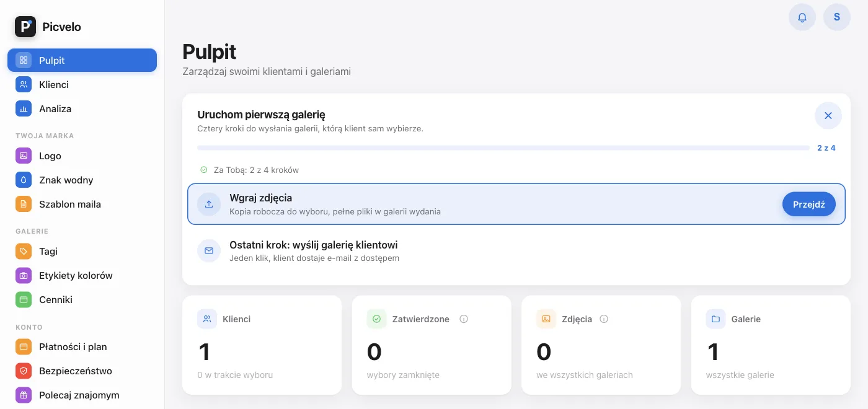This screenshot has height=409, width=868.
Task: Dismiss the Uruchom pierwszą galerię panel
Action: coord(828,115)
